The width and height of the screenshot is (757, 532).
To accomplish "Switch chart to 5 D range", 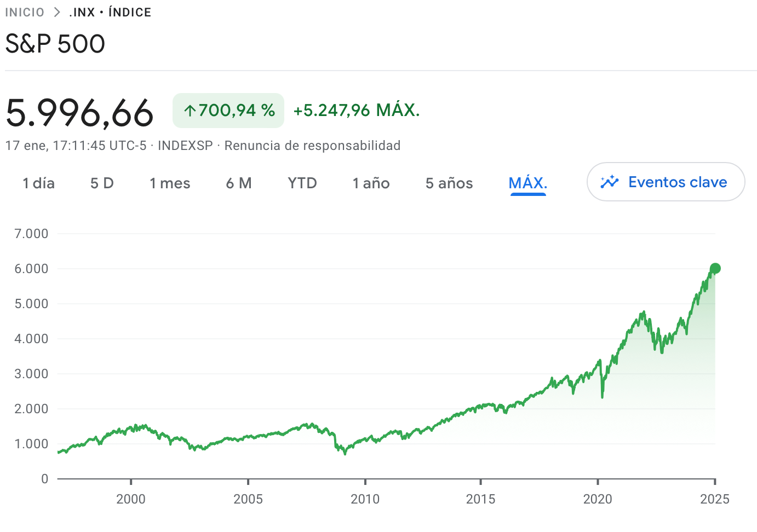I will 102,183.
